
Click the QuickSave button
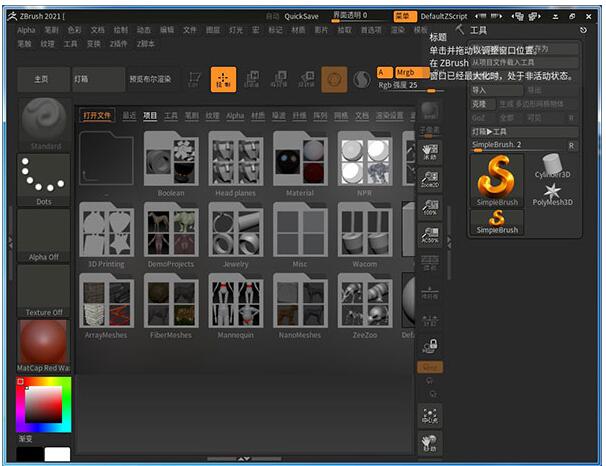tap(301, 16)
